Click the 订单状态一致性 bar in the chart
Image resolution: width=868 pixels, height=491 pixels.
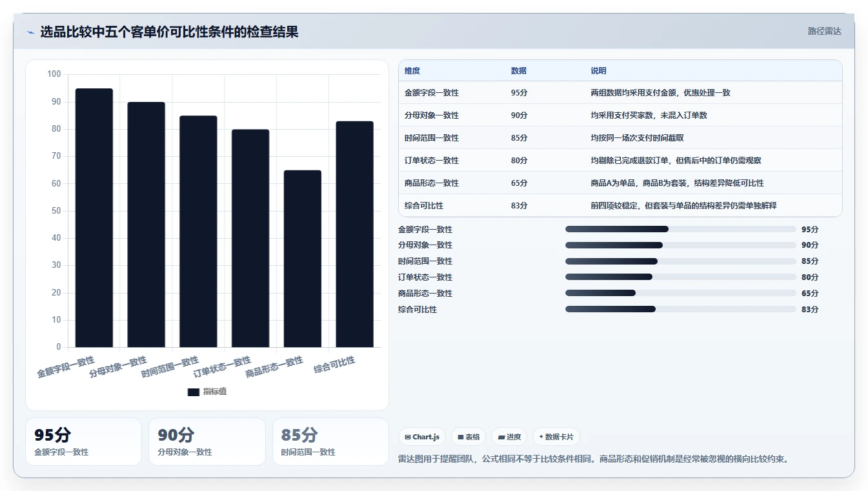coord(250,238)
